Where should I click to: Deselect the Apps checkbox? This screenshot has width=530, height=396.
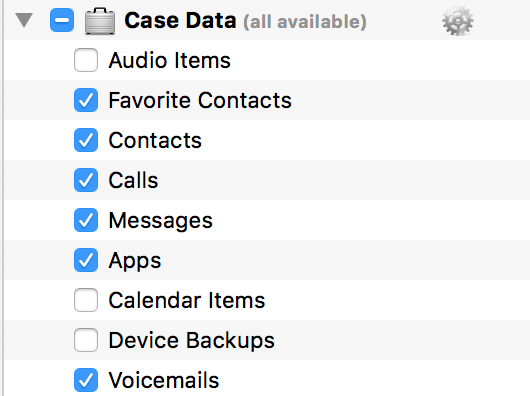(x=86, y=260)
